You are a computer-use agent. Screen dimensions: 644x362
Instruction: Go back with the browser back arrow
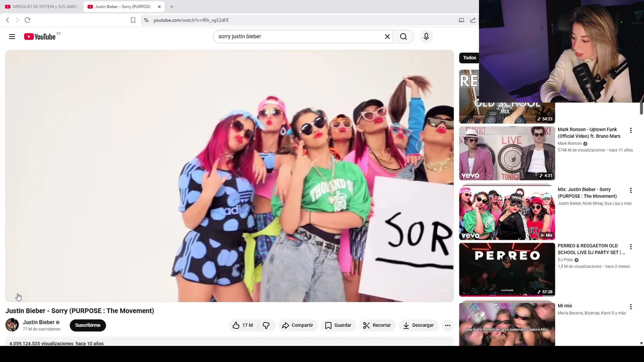[x=7, y=20]
